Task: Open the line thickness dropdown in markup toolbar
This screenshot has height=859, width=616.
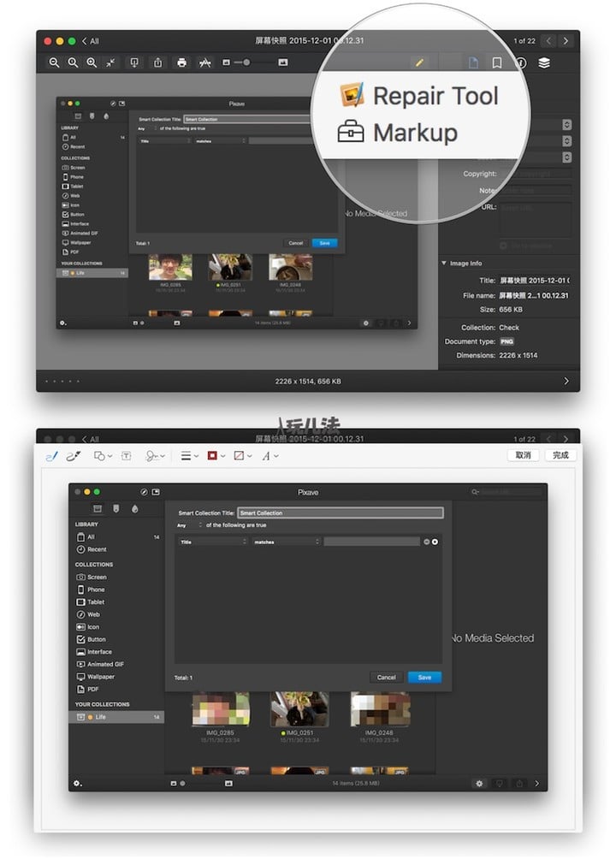Action: pos(189,456)
